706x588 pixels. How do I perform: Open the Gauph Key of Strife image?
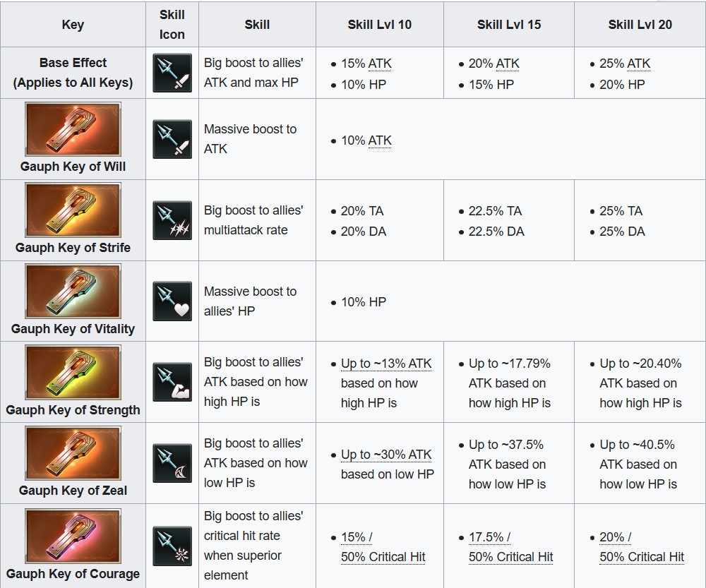73,210
